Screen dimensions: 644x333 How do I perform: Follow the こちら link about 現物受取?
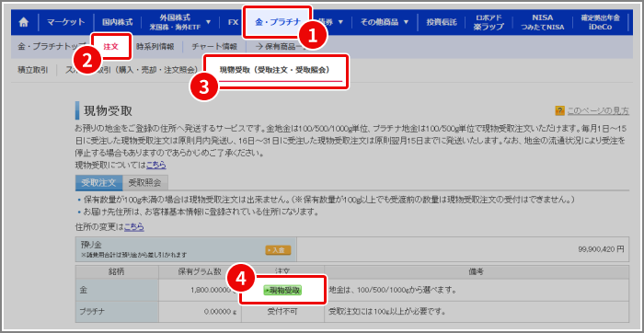[x=156, y=165]
